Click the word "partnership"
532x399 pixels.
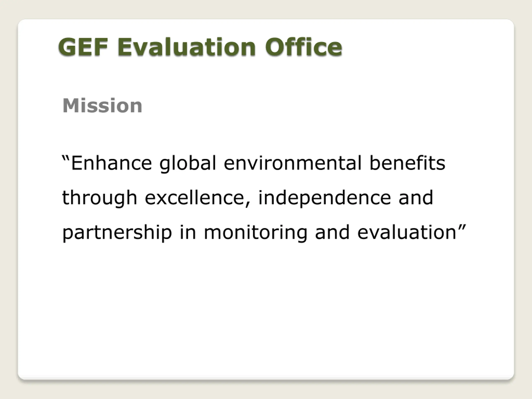(117, 233)
